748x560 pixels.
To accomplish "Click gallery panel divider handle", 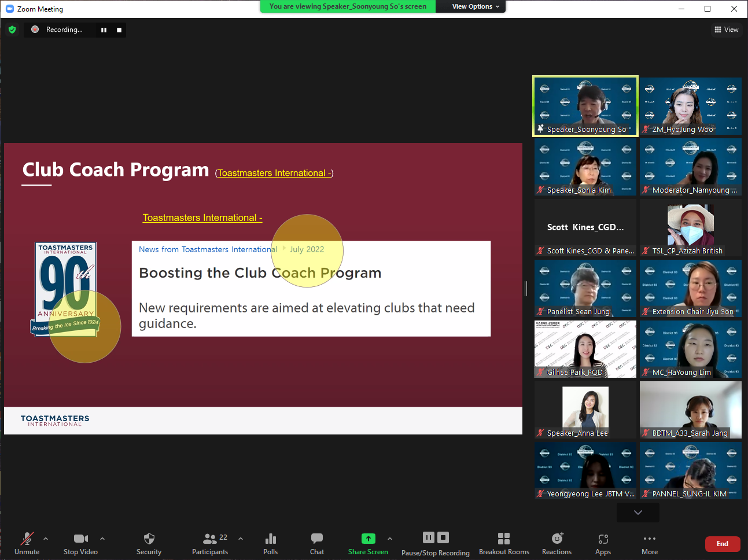I will 526,289.
